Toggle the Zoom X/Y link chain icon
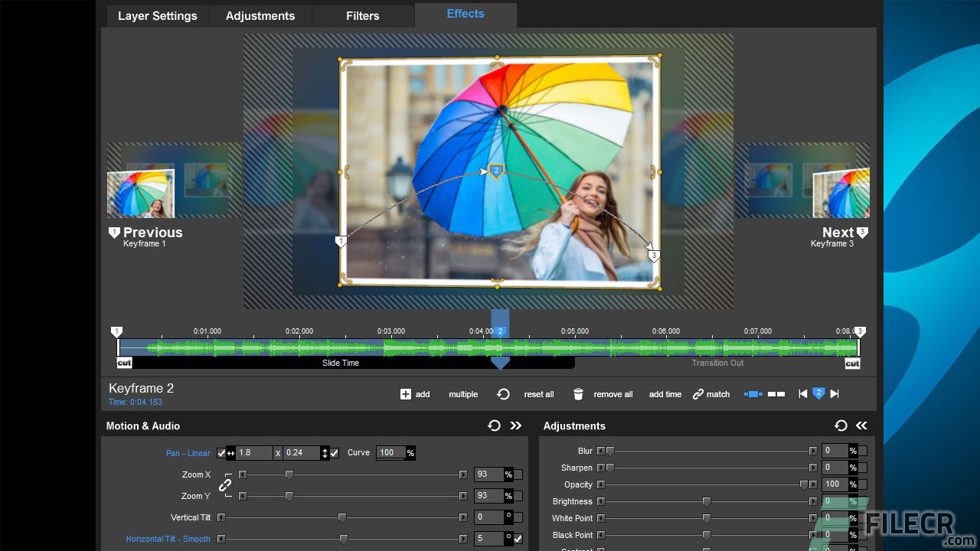Image resolution: width=980 pixels, height=551 pixels. tap(225, 485)
